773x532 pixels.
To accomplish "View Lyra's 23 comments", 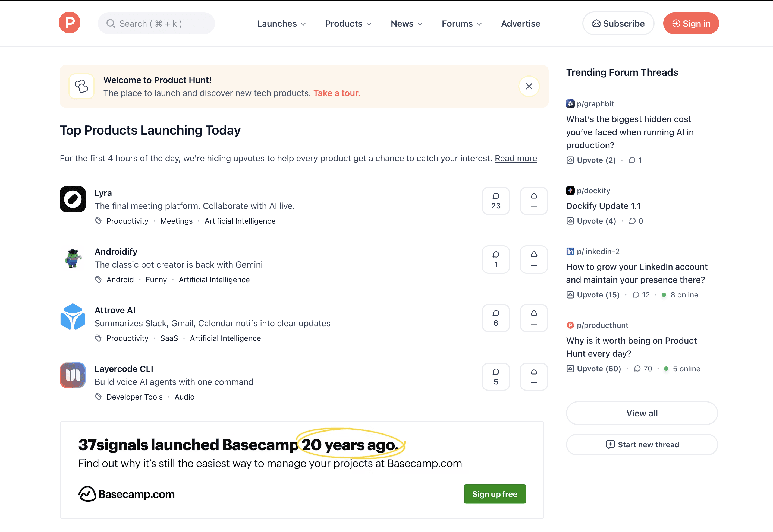I will click(495, 201).
